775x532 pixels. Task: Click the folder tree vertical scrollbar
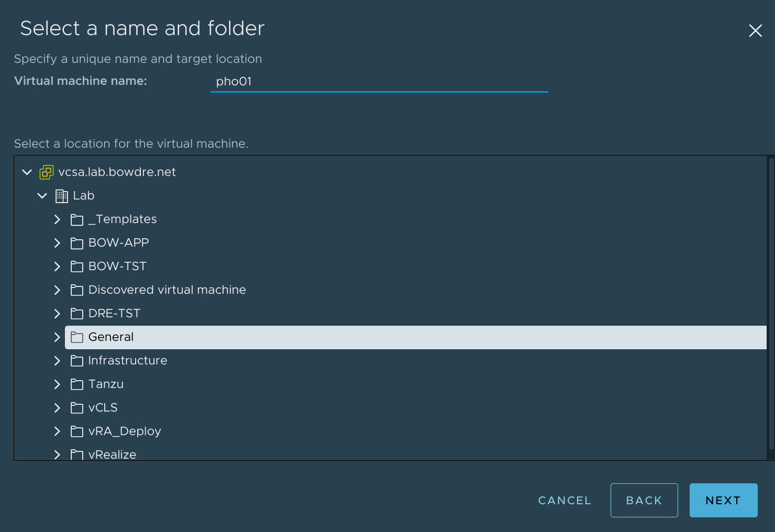(771, 304)
